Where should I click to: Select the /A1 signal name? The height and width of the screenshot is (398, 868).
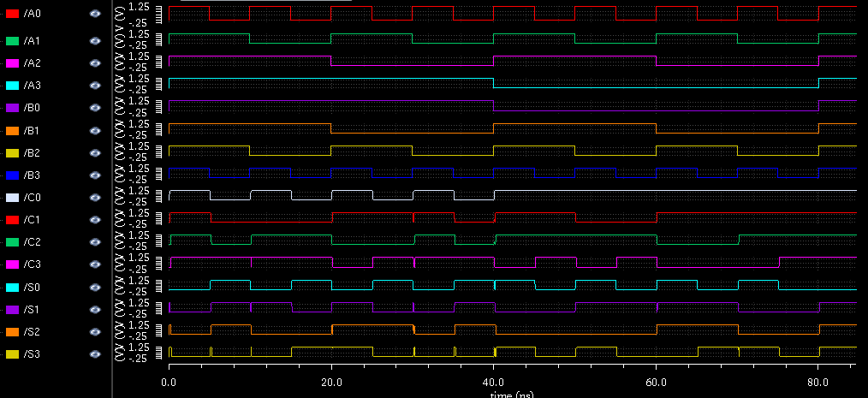pos(32,41)
